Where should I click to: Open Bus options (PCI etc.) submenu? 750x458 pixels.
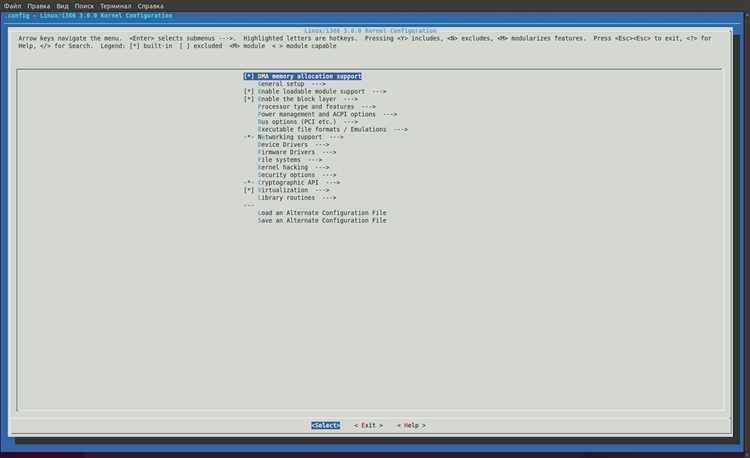point(308,122)
